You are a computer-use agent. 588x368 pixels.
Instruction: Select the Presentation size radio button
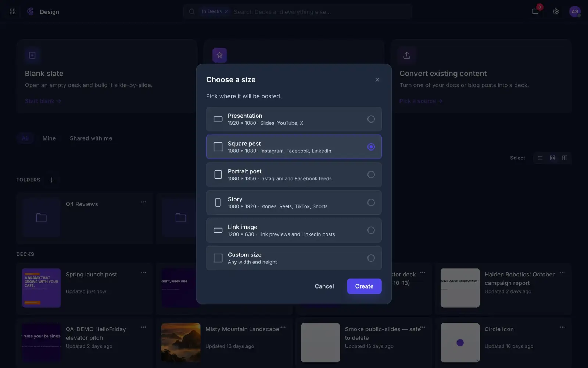[x=371, y=119]
